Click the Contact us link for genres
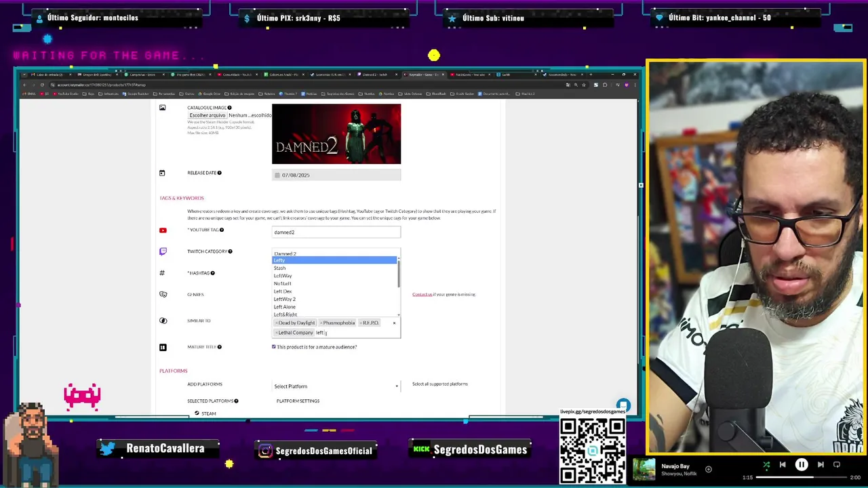The height and width of the screenshot is (488, 868). (422, 295)
